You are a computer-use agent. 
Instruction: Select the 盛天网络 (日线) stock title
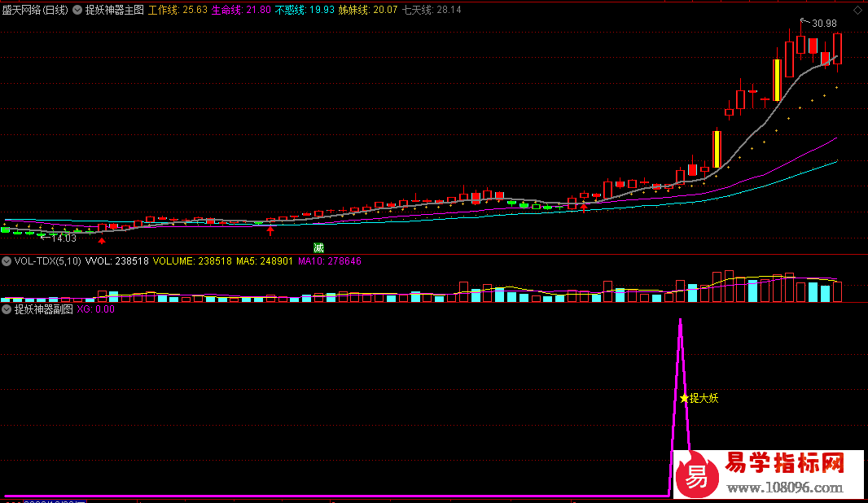(x=36, y=11)
